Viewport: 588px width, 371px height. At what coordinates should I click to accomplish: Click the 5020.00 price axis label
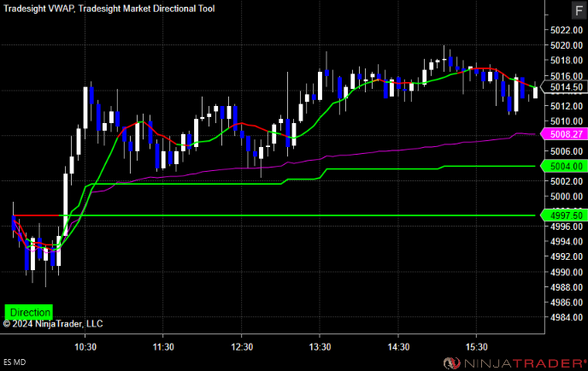tap(567, 45)
